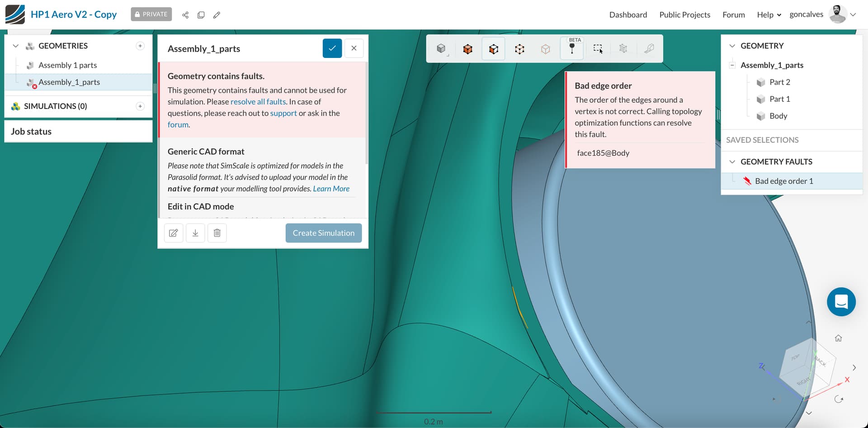
Task: Switch to edge selection mode cube
Action: click(x=519, y=49)
